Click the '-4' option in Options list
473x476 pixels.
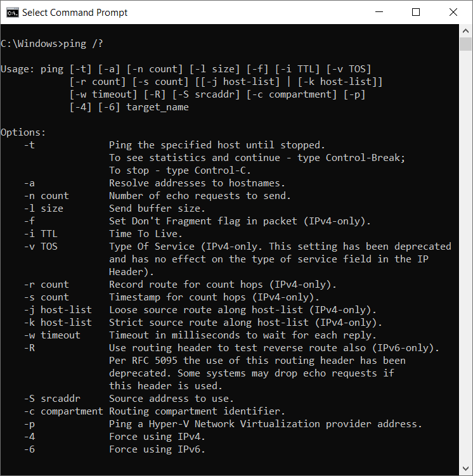tap(29, 437)
